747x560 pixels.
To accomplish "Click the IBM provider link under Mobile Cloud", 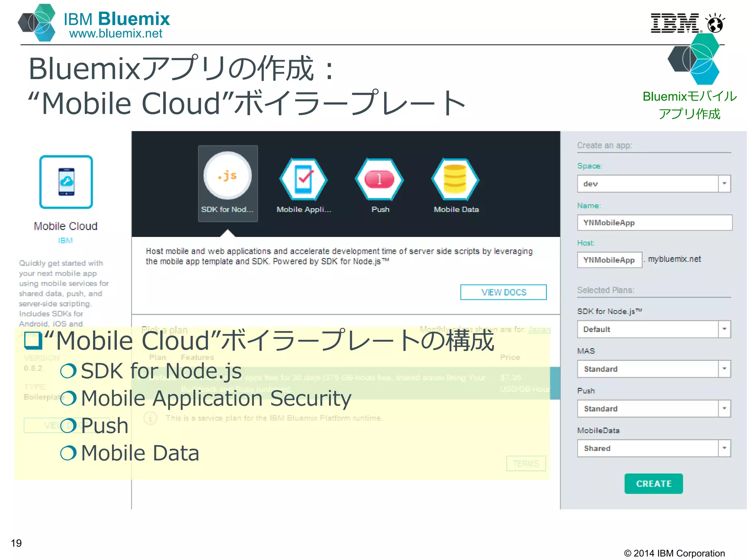I will 66,241.
